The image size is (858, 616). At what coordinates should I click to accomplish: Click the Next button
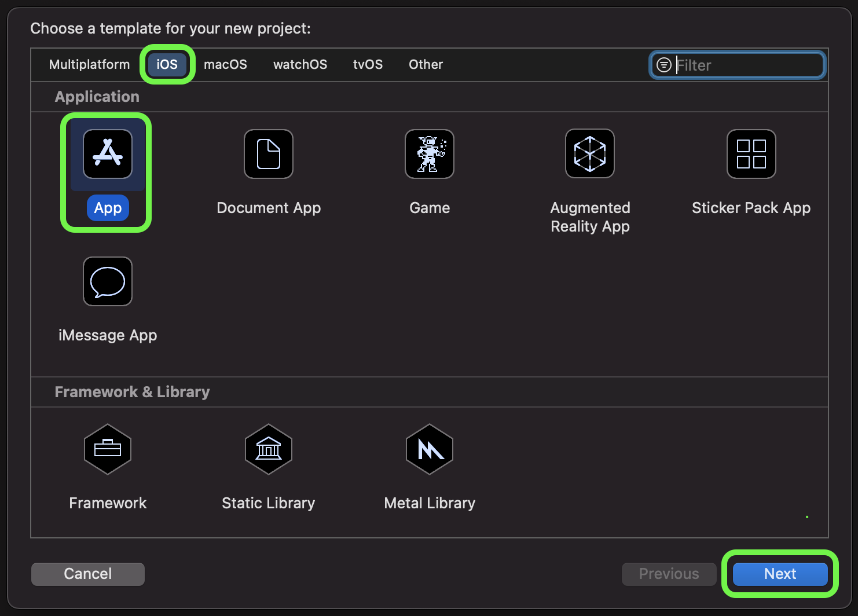[x=780, y=574]
